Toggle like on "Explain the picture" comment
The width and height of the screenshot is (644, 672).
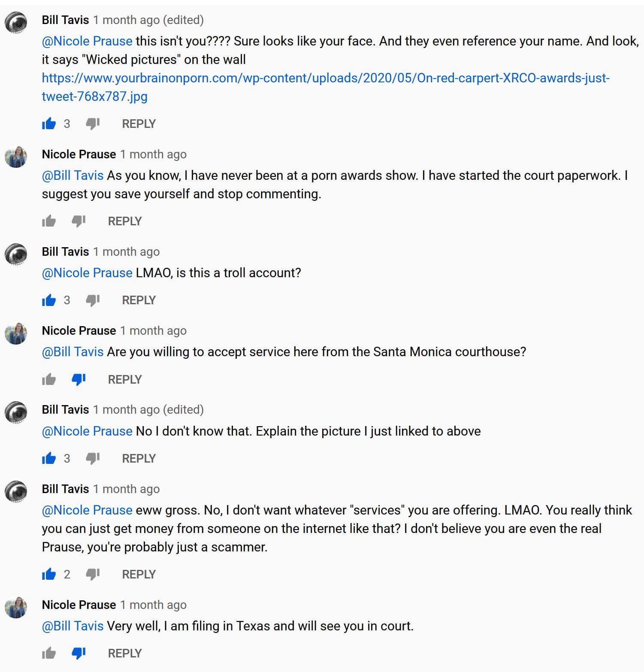(x=49, y=459)
